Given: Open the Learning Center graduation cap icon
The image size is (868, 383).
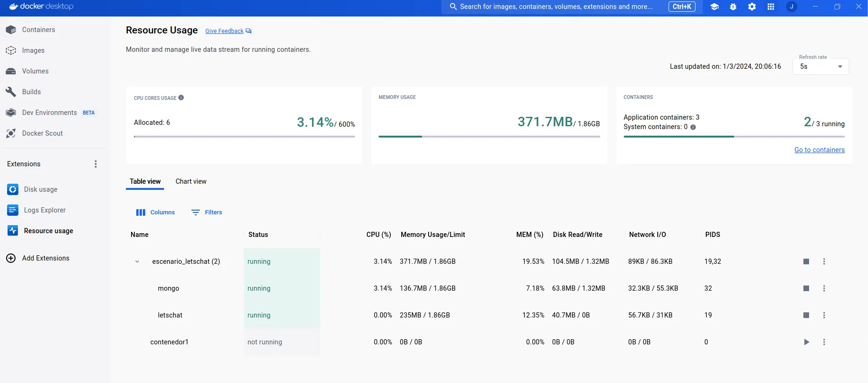Looking at the screenshot, I should coord(714,7).
